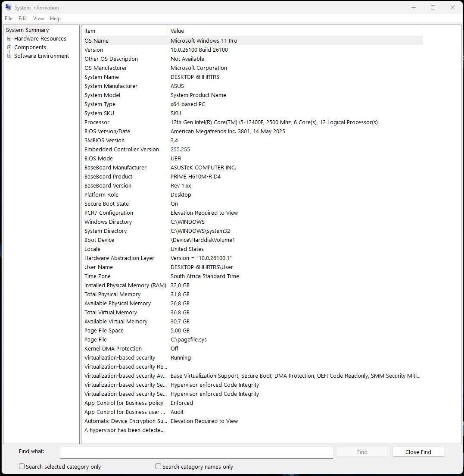The height and width of the screenshot is (476, 464).
Task: Enable Search selected category only
Action: pyautogui.click(x=22, y=467)
